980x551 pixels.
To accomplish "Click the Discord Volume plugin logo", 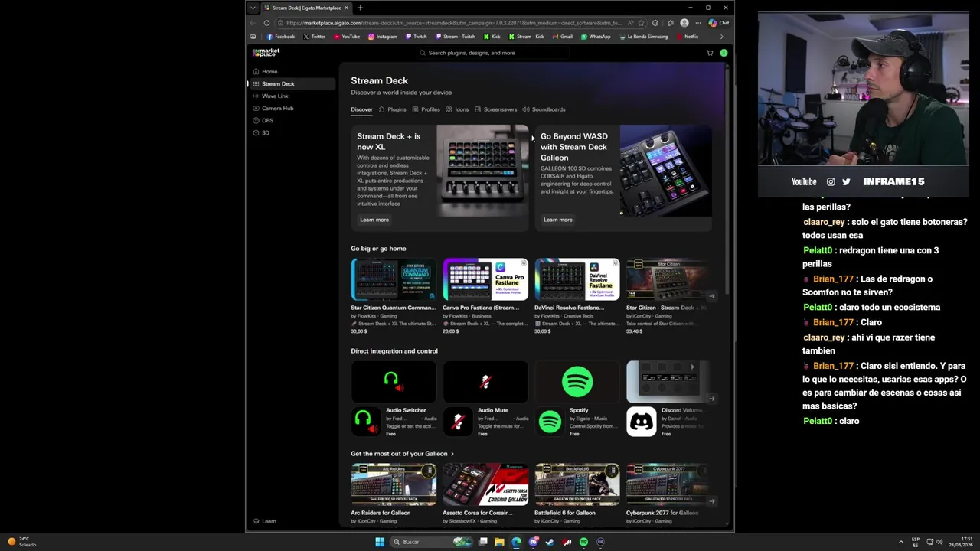I will point(642,422).
